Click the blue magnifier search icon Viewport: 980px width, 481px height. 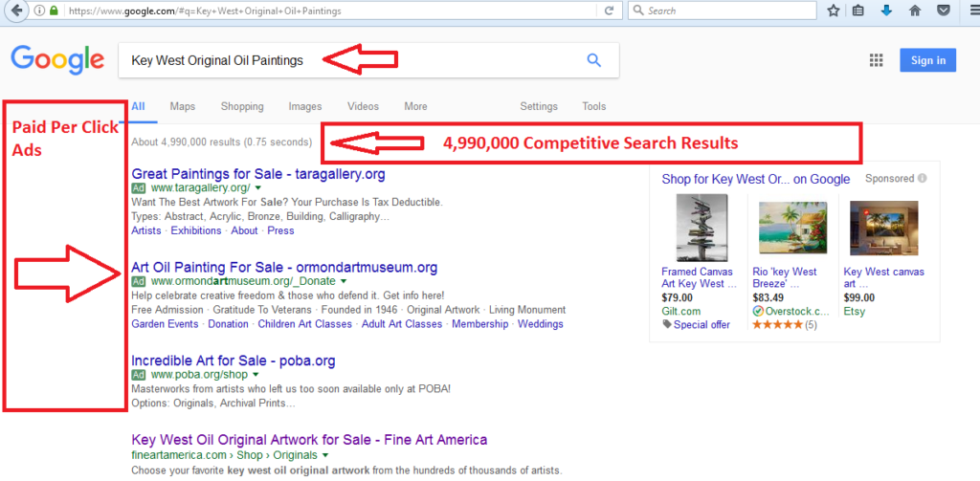tap(594, 60)
